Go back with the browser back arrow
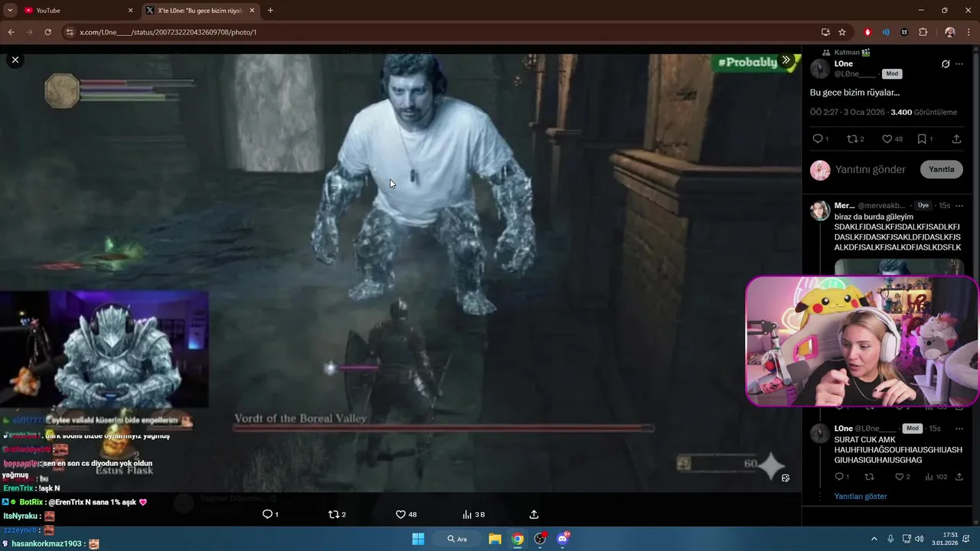 11,32
